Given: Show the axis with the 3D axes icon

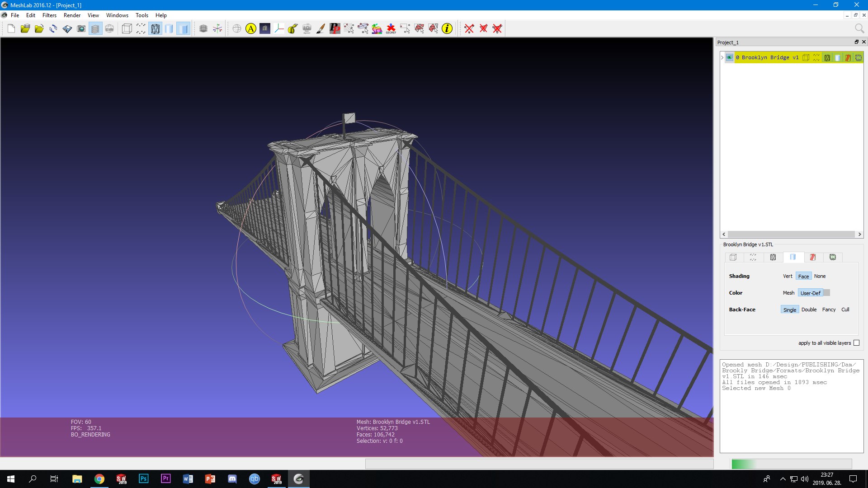Looking at the screenshot, I should point(217,29).
